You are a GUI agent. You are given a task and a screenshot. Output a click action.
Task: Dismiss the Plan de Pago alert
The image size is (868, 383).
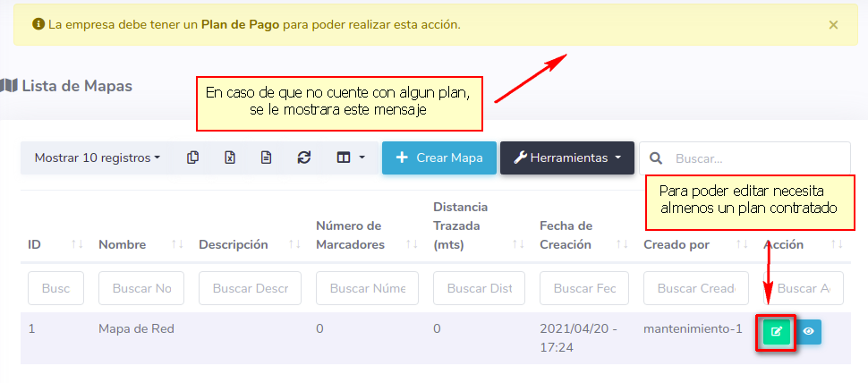coord(833,25)
